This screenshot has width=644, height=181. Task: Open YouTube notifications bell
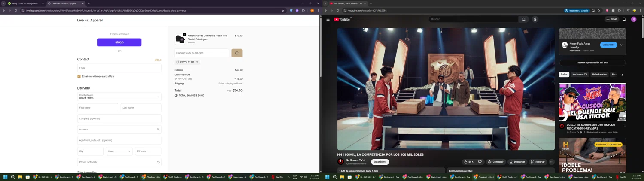tap(624, 19)
